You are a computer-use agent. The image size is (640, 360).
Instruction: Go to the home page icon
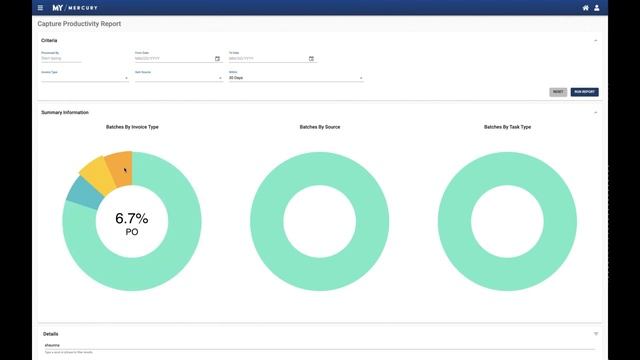(585, 8)
